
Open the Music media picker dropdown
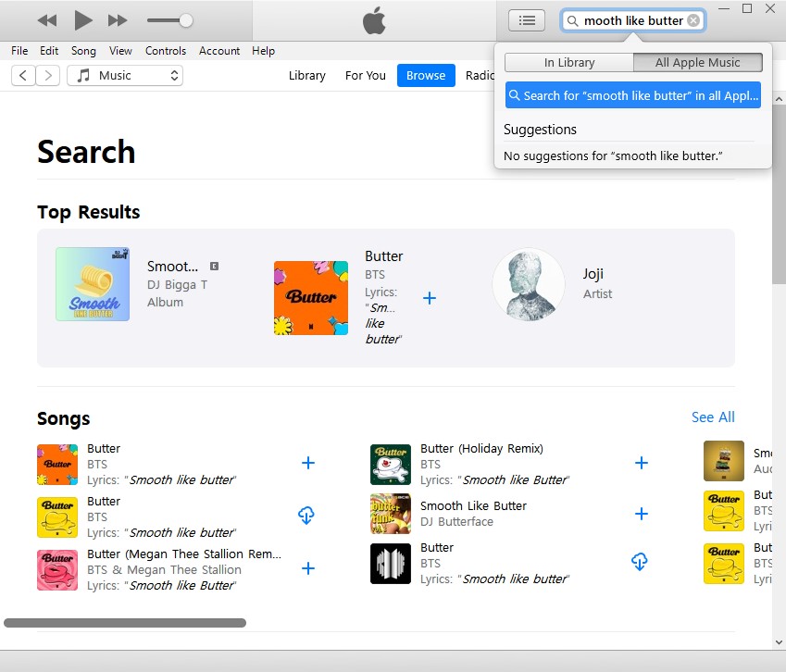125,76
